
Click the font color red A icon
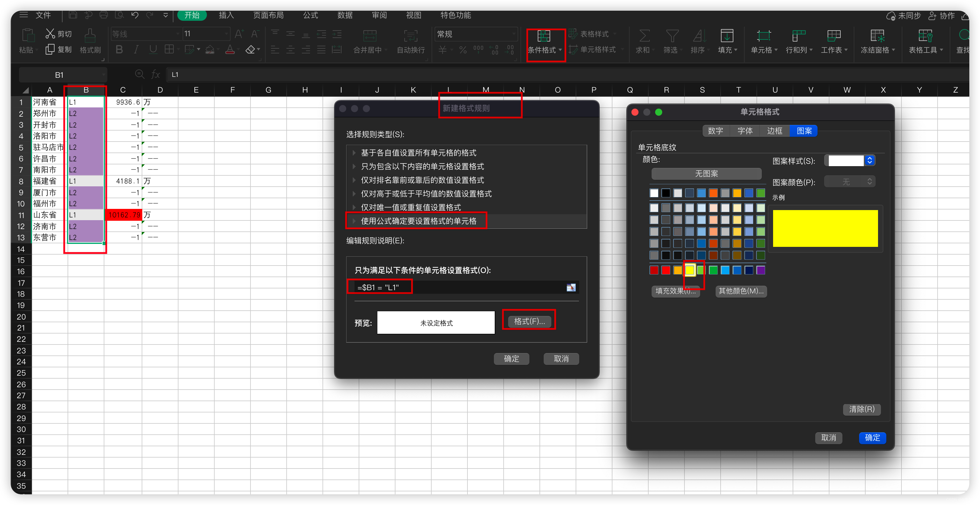(x=230, y=50)
